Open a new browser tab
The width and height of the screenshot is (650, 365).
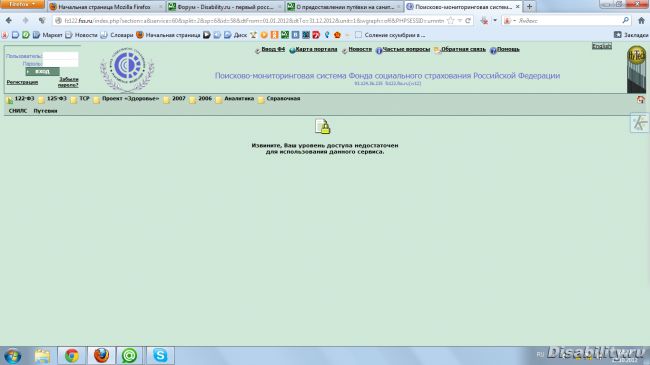[x=529, y=7]
